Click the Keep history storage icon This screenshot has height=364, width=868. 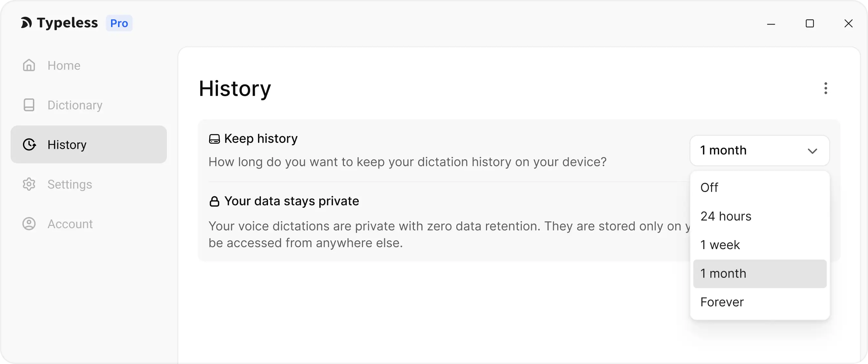click(x=214, y=139)
